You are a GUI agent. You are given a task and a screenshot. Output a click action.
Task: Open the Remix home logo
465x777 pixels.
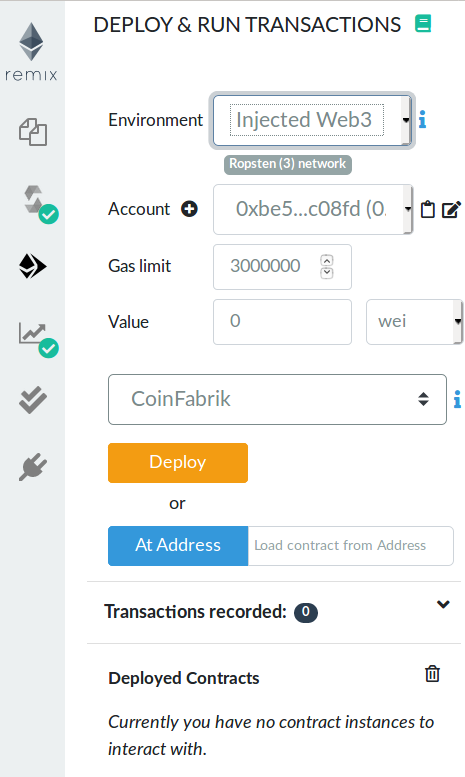(31, 52)
